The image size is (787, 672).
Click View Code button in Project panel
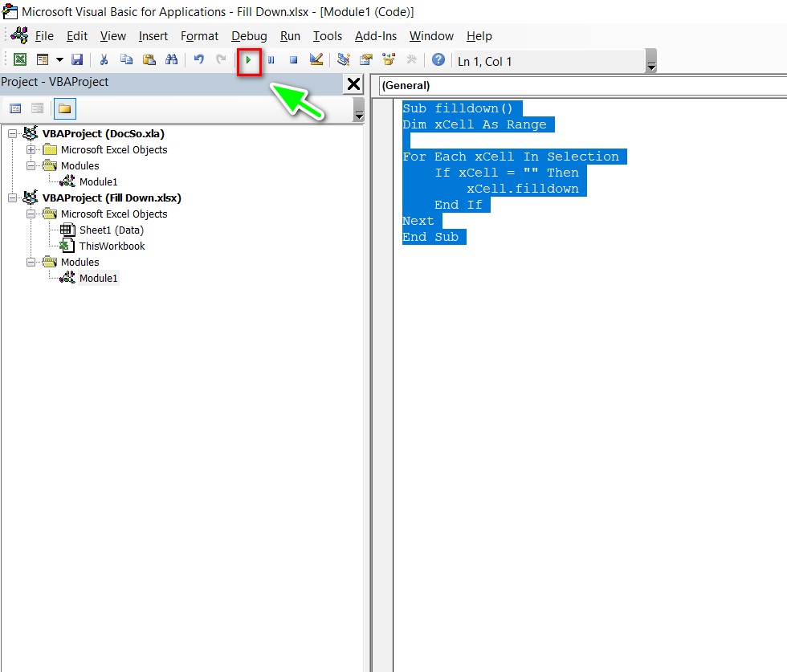[15, 108]
